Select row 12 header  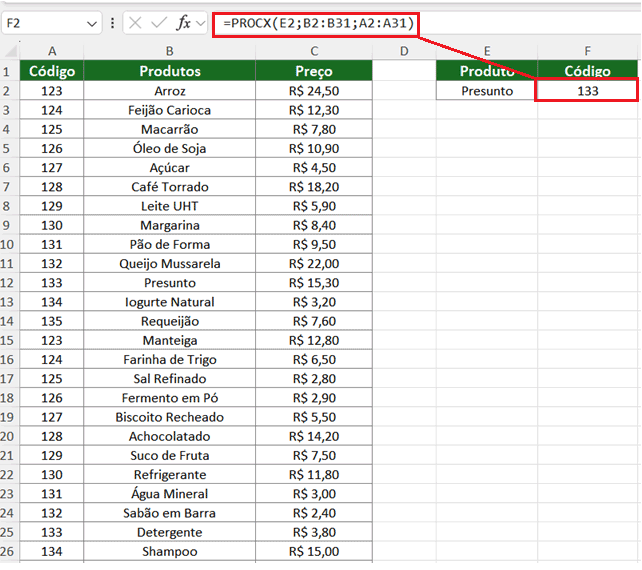point(10,283)
